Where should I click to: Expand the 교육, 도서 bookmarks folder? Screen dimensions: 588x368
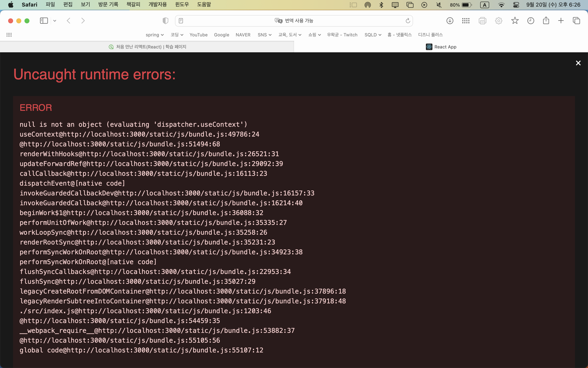(290, 35)
